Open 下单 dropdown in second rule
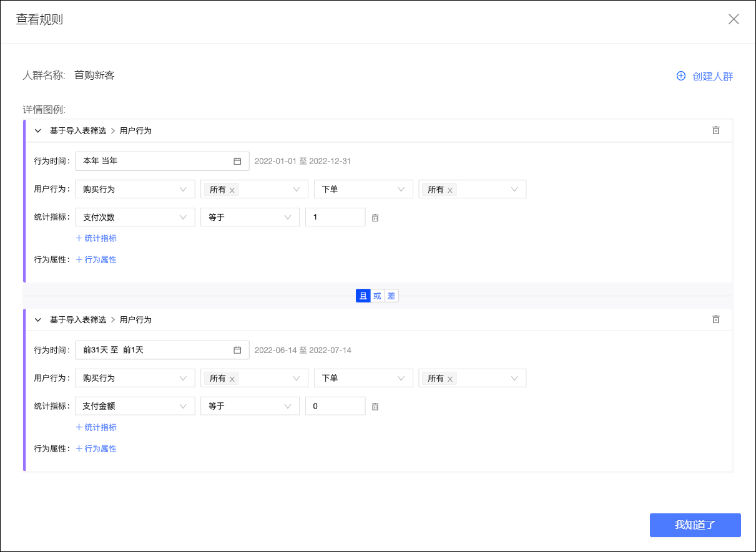Viewport: 756px width, 552px height. click(x=363, y=378)
